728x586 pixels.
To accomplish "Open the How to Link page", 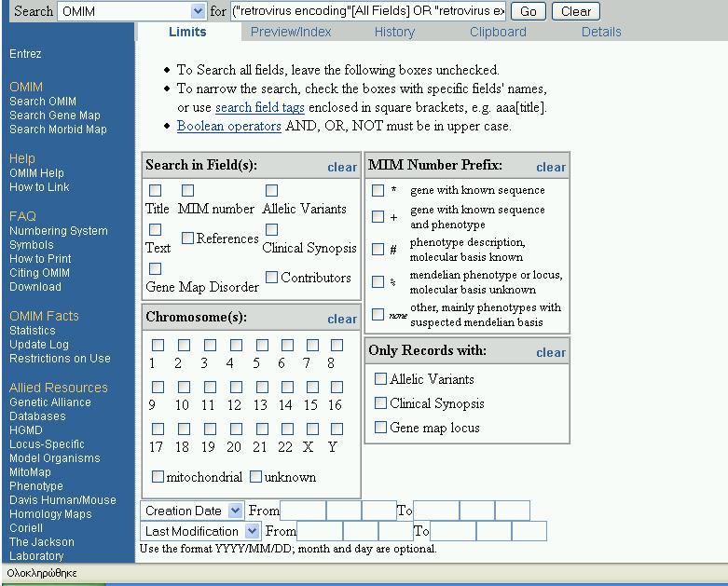I will [39, 187].
